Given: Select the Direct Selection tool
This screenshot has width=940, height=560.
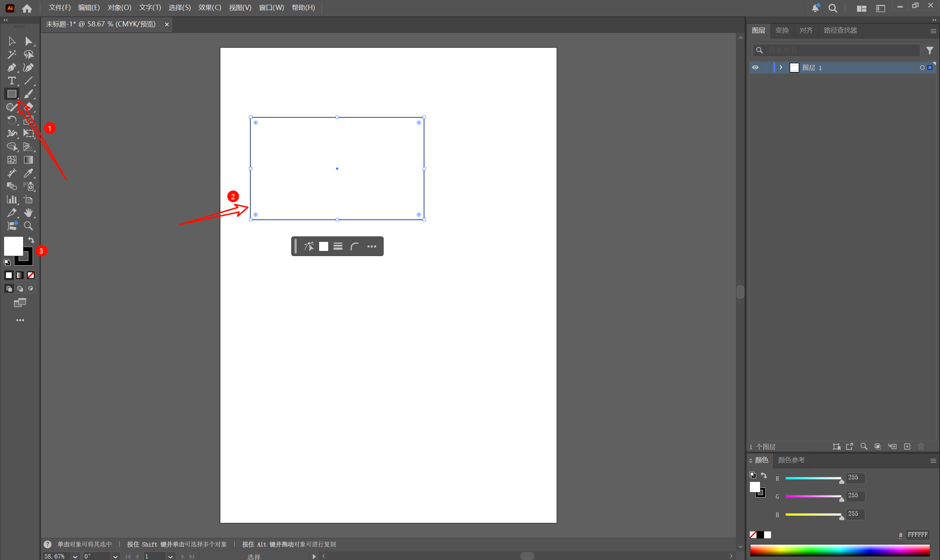Looking at the screenshot, I should 28,41.
